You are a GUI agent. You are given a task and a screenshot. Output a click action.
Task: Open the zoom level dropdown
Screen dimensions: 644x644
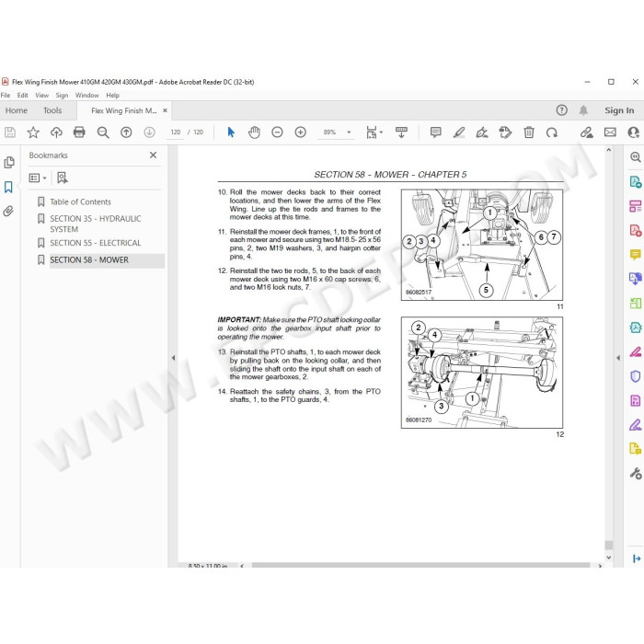(x=349, y=132)
